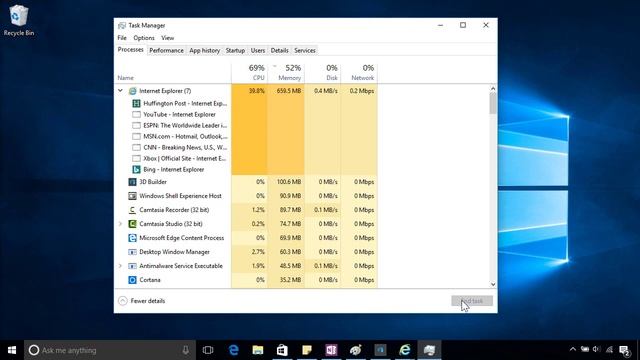Switch to the App history tab
Screen dimensions: 640x360
[x=204, y=51]
